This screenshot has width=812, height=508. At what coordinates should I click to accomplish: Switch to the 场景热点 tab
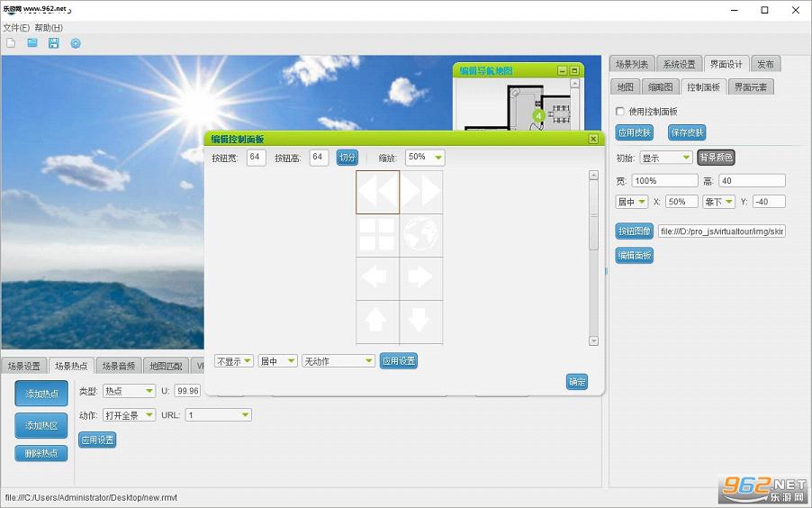pos(71,366)
